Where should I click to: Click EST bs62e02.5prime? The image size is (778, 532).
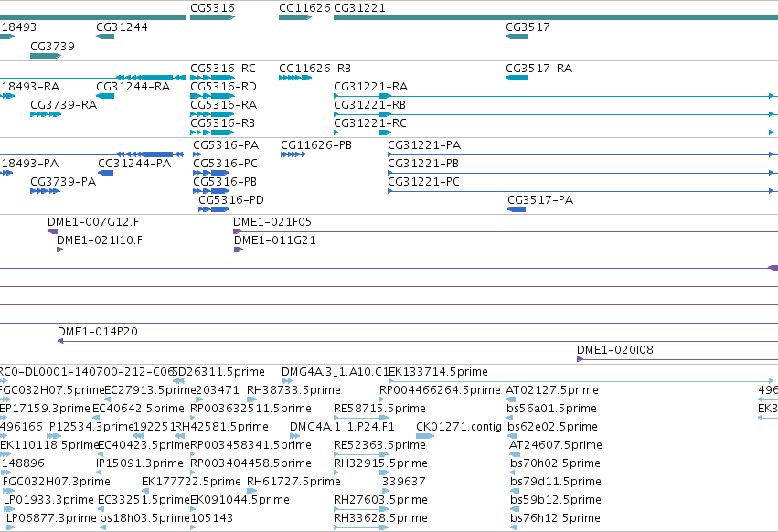[552, 427]
